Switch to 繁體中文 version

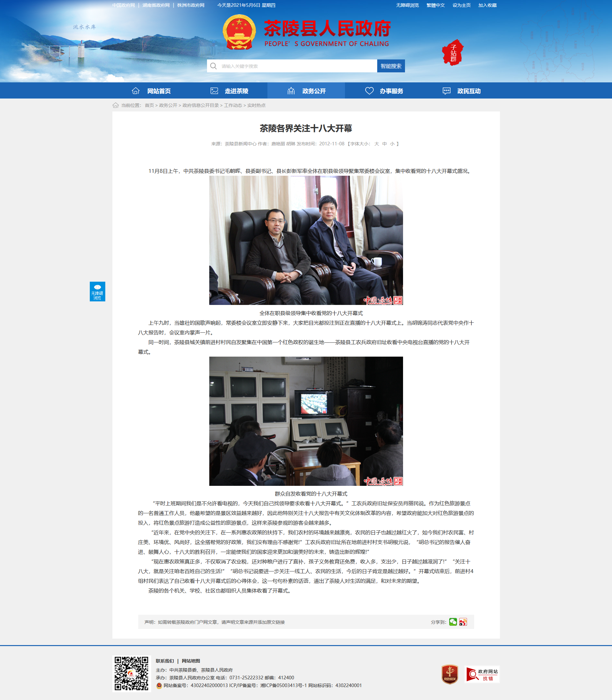[x=435, y=5]
